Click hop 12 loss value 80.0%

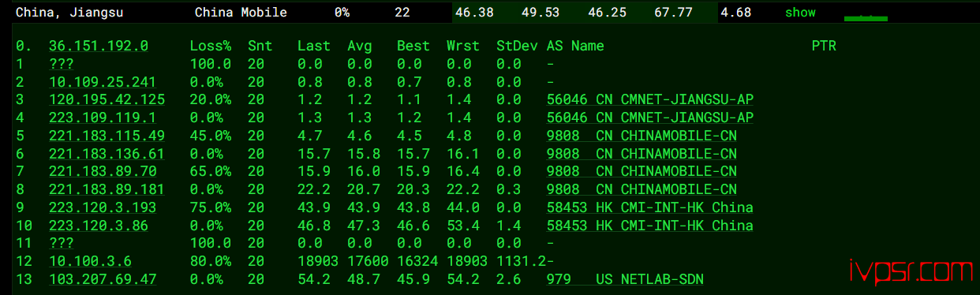210,261
